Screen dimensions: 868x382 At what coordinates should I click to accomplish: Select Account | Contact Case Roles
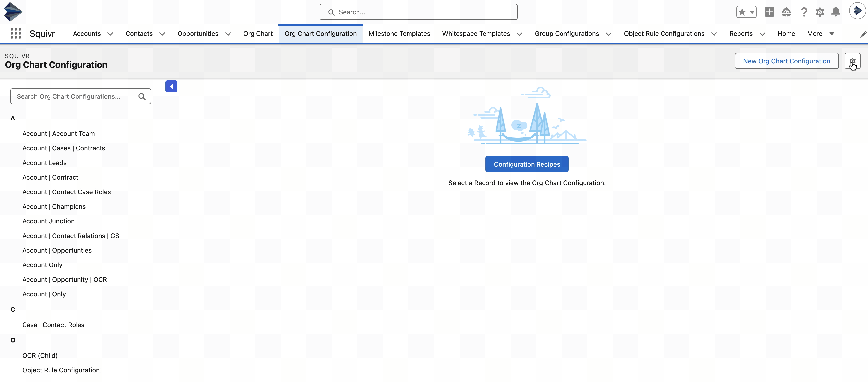(67, 192)
